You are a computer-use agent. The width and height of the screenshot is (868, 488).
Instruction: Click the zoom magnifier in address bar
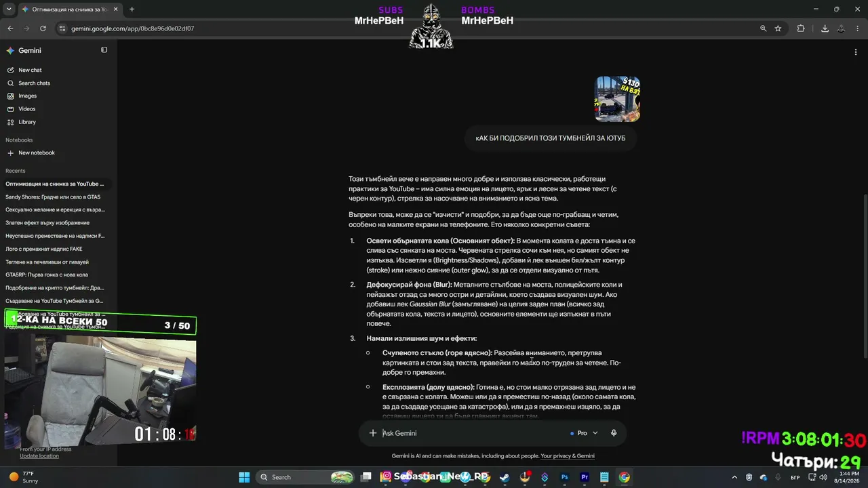click(763, 28)
